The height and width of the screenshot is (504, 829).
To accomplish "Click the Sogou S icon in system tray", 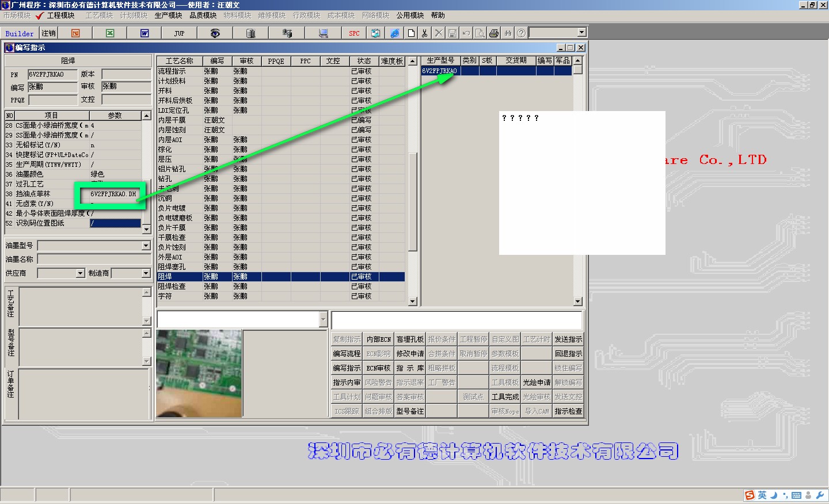I will click(x=750, y=495).
